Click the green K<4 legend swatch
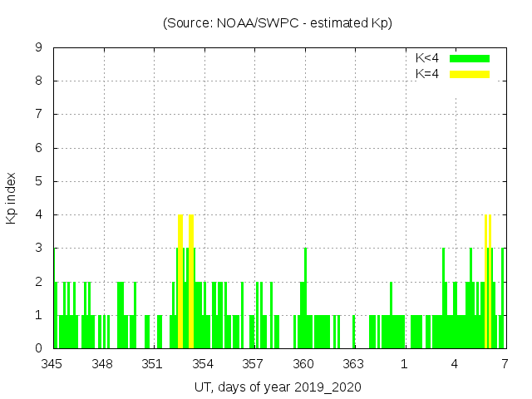Viewport: 532px width, 399px height. point(470,58)
